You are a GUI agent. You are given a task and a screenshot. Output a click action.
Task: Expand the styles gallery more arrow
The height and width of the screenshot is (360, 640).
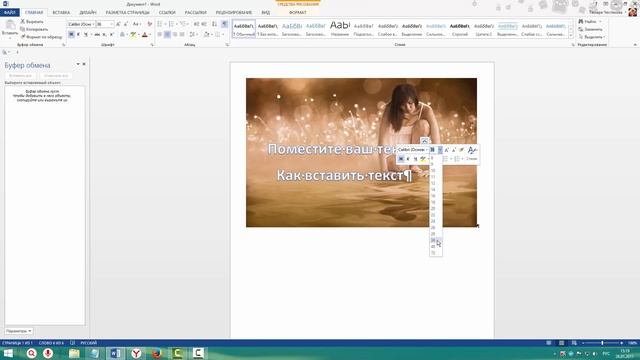pyautogui.click(x=570, y=36)
